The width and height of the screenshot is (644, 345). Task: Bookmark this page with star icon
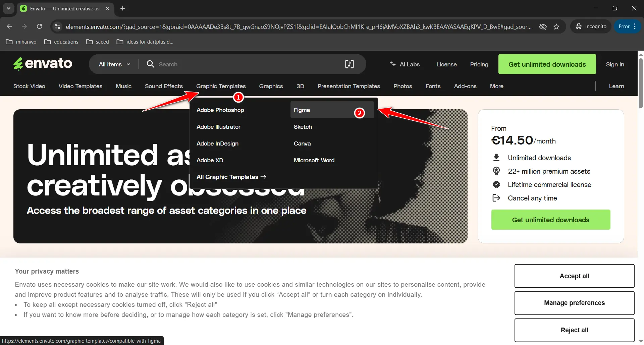[556, 26]
